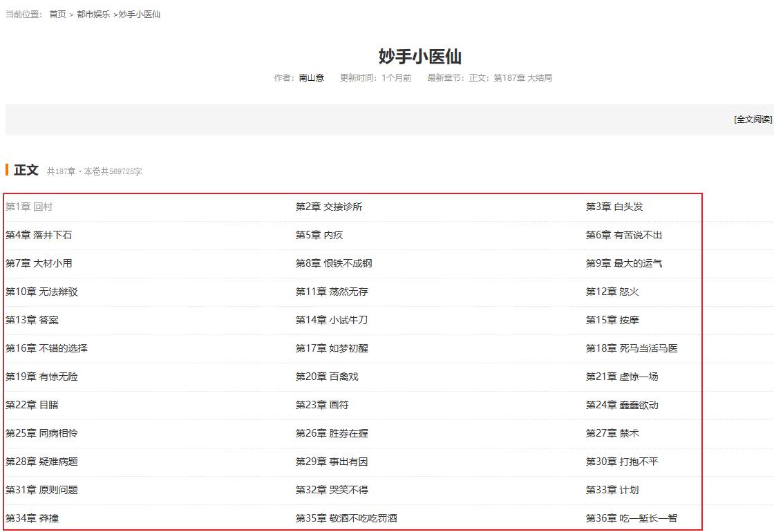Click the 共187章 word count text

click(x=94, y=172)
